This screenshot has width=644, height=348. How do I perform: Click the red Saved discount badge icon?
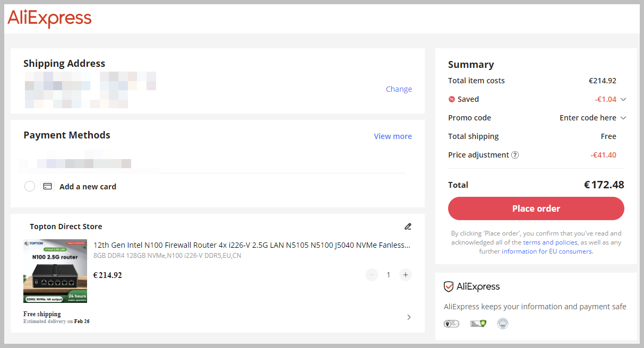coord(452,99)
